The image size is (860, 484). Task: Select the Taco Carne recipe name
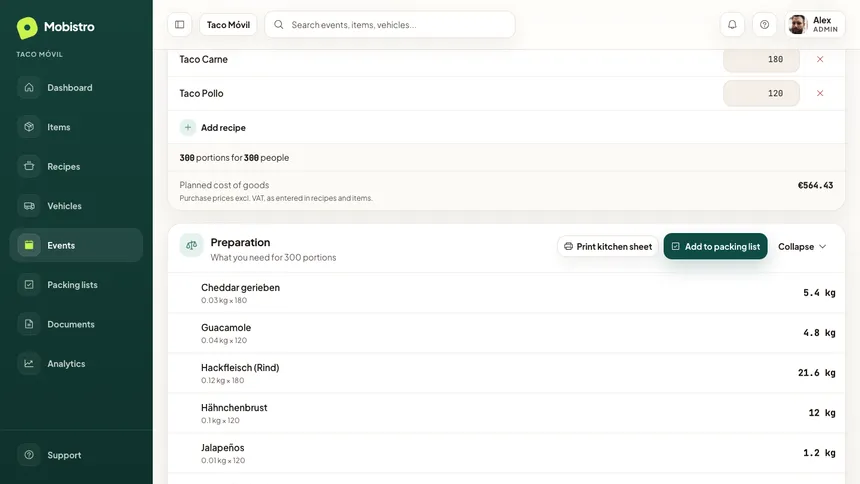203,59
